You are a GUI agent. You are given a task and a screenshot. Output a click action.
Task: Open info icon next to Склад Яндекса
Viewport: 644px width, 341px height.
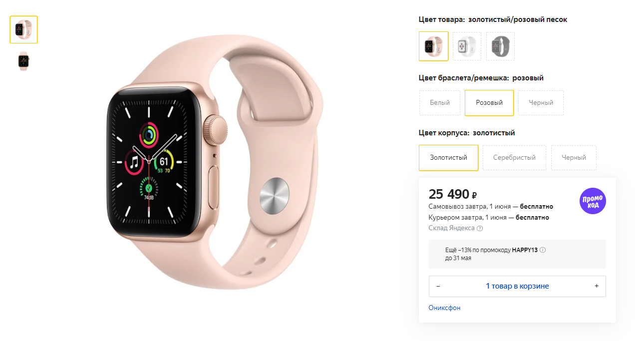[480, 229]
